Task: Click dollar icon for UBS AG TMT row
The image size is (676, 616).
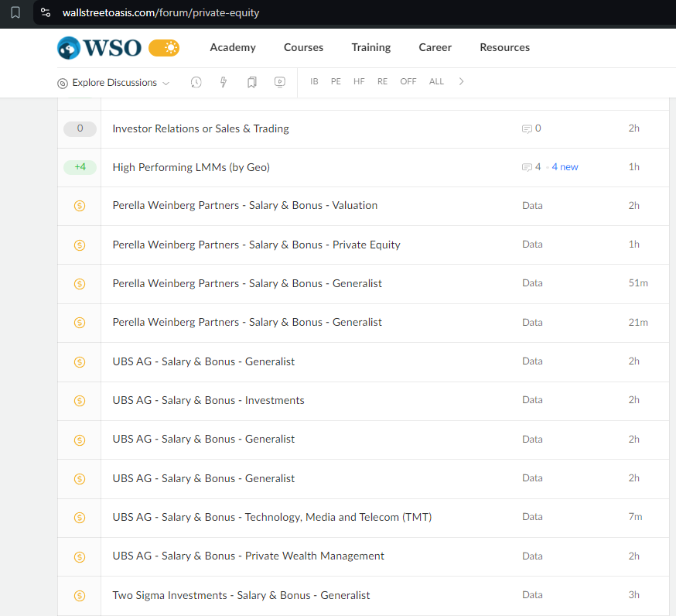Action: (x=80, y=518)
